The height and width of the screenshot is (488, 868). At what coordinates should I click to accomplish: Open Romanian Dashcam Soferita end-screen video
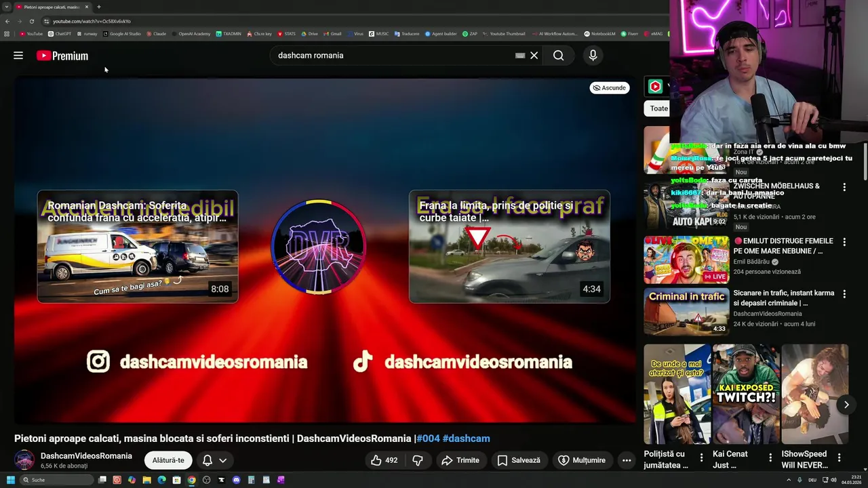pyautogui.click(x=138, y=247)
